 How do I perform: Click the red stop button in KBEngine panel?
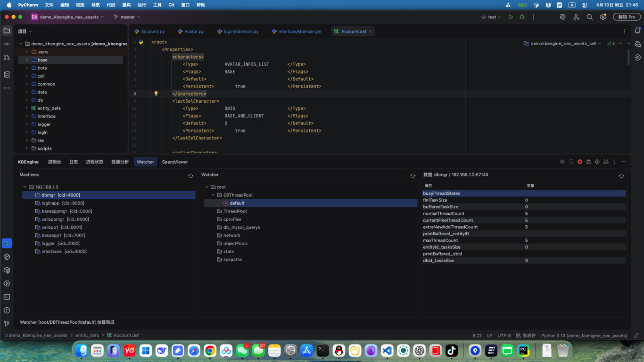pyautogui.click(x=580, y=162)
